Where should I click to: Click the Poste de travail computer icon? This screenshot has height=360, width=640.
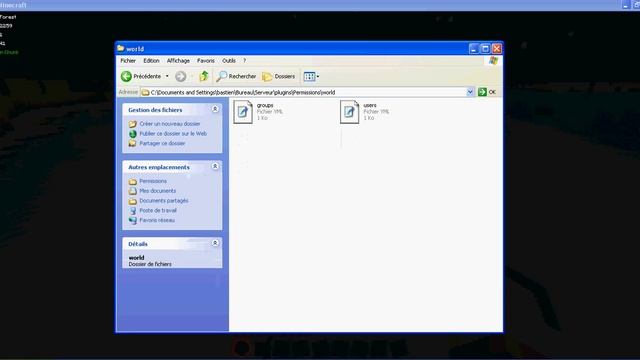(133, 211)
